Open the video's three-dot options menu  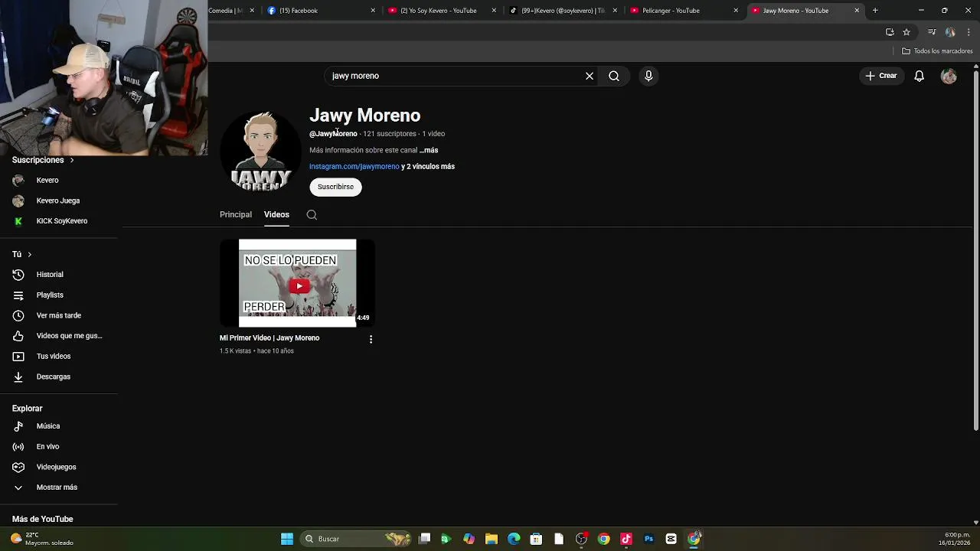click(371, 339)
